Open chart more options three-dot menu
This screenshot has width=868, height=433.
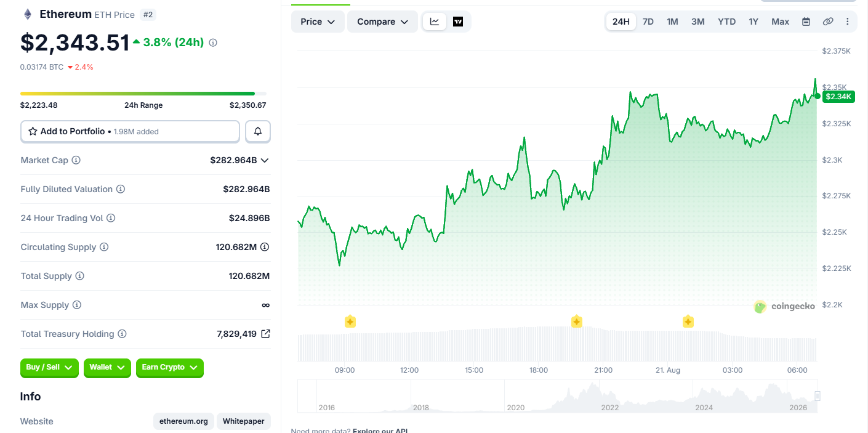848,22
